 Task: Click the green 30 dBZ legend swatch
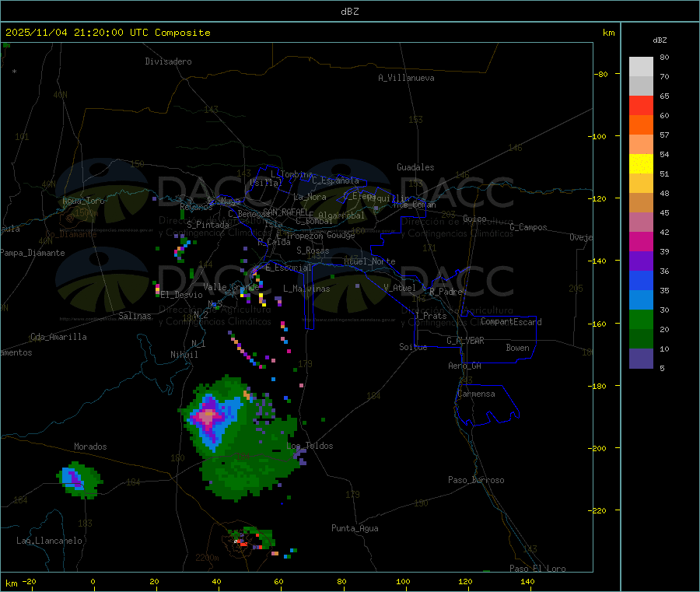(x=641, y=319)
